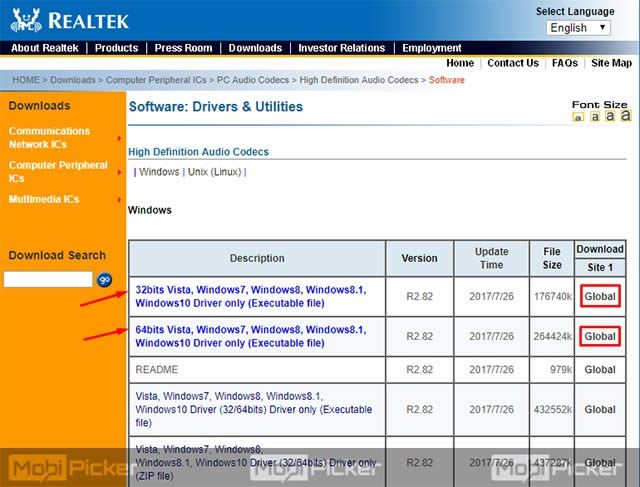Select the smallest font size icon
This screenshot has width=640, height=487.
click(x=578, y=117)
